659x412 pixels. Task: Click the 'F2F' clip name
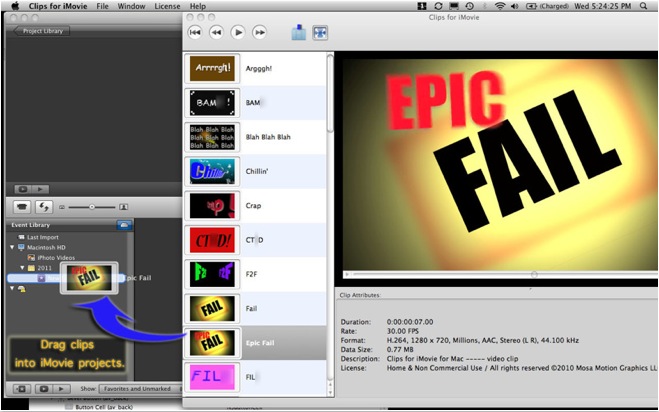[x=251, y=274]
